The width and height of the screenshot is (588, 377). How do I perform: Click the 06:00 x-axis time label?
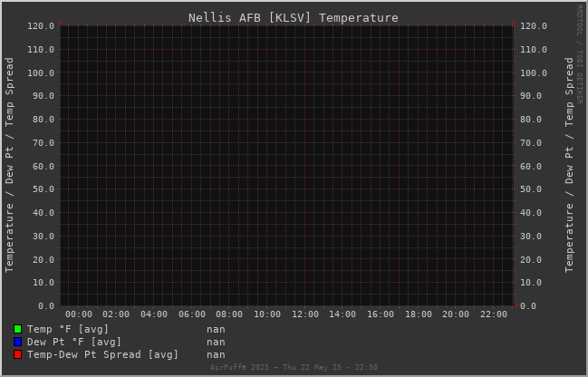coord(192,314)
